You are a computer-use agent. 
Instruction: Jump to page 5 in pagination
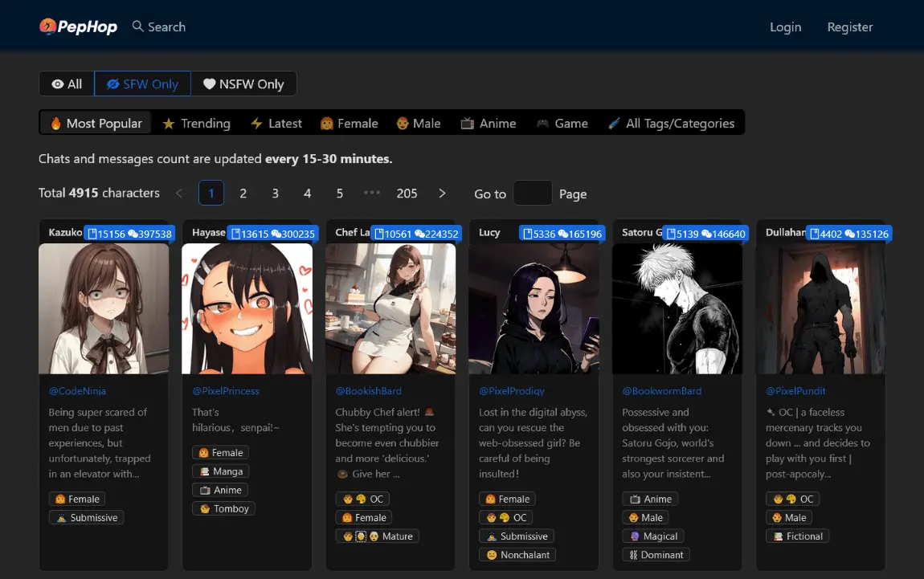coord(339,193)
